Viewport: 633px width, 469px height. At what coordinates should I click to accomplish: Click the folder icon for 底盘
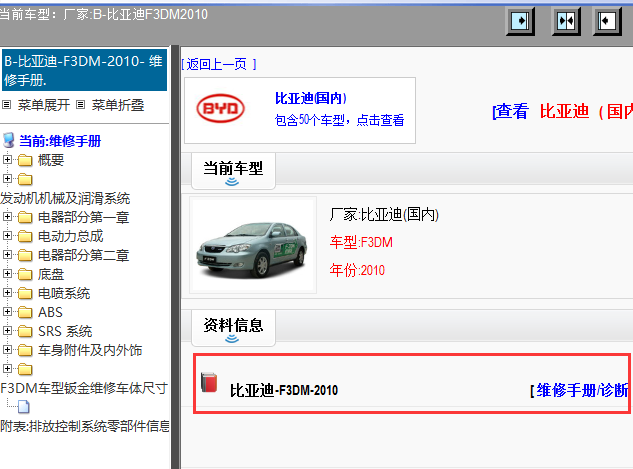pos(25,274)
